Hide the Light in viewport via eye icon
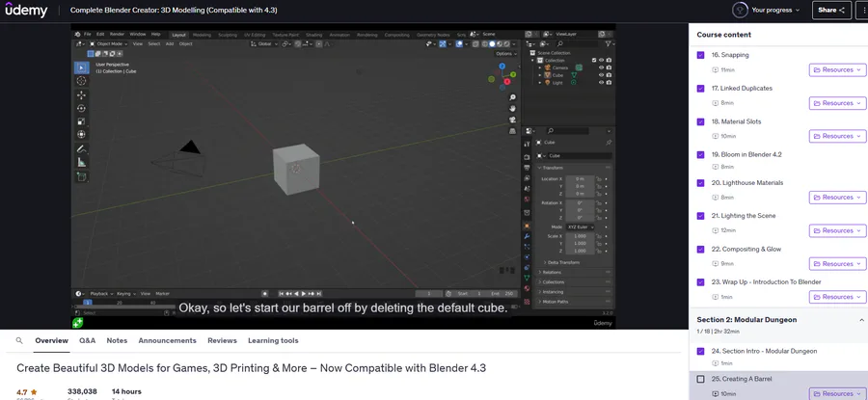 [601, 83]
